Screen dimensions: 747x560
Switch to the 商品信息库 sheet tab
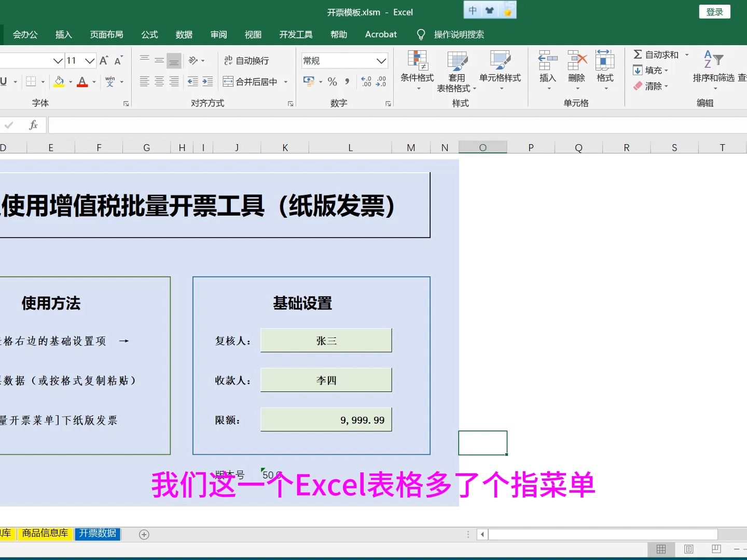coord(45,534)
